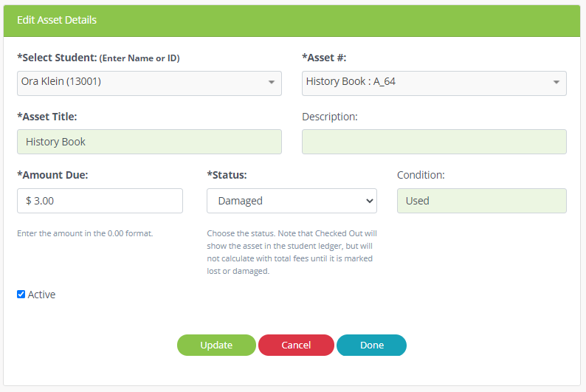Click the '*Amount Due:' label
This screenshot has height=392, width=586.
coord(52,175)
